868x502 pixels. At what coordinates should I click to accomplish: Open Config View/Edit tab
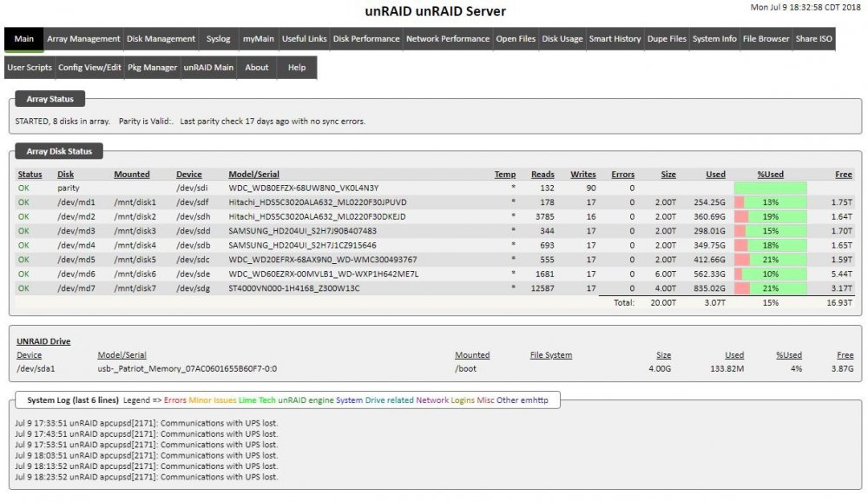click(89, 68)
